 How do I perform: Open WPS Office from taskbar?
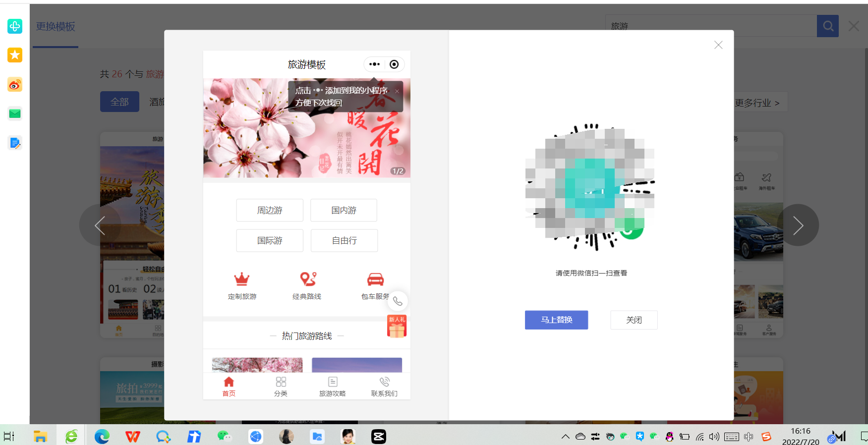click(x=133, y=437)
